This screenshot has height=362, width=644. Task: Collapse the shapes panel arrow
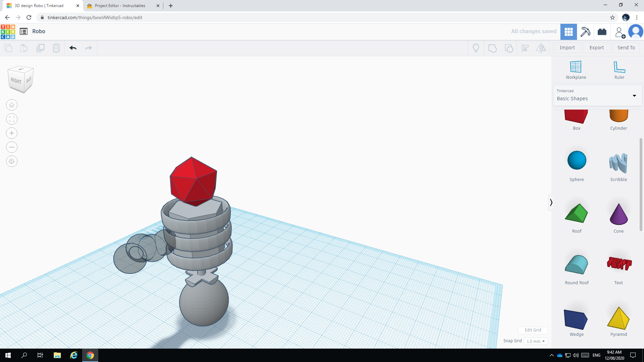pos(551,202)
